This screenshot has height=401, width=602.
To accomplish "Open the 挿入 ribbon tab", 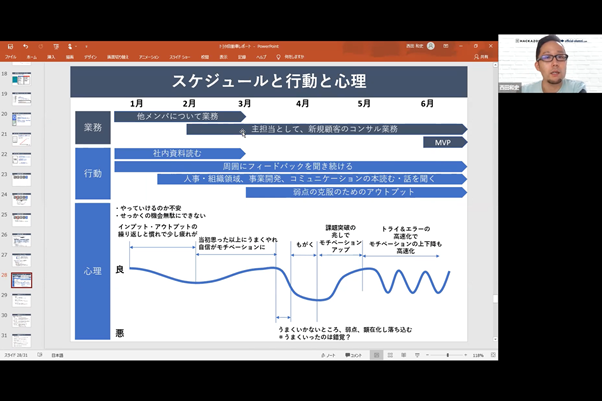I will [52, 57].
